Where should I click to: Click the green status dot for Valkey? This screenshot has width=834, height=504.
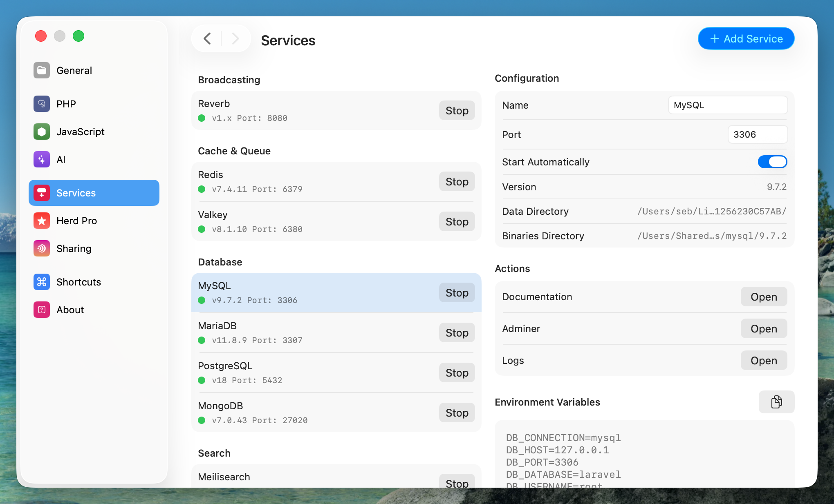202,229
